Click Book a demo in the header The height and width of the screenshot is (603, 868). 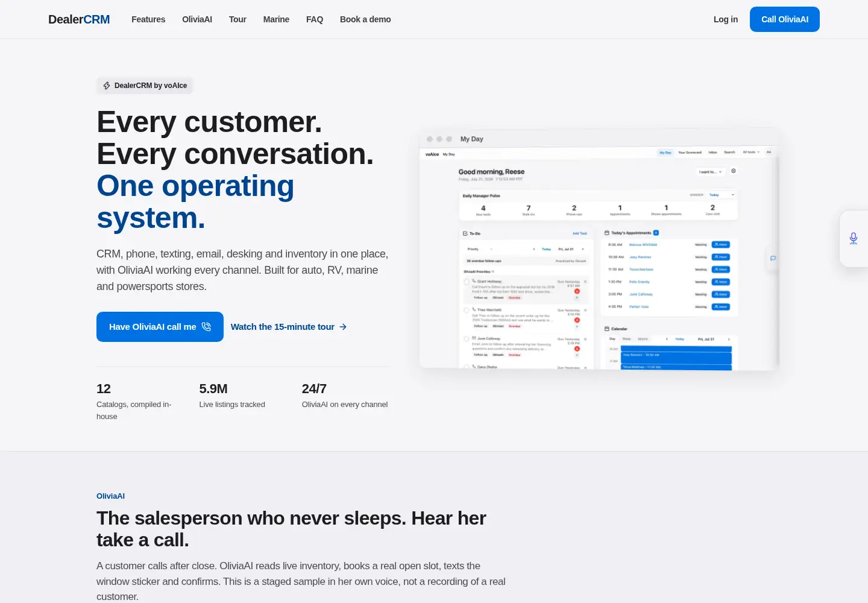(x=365, y=19)
